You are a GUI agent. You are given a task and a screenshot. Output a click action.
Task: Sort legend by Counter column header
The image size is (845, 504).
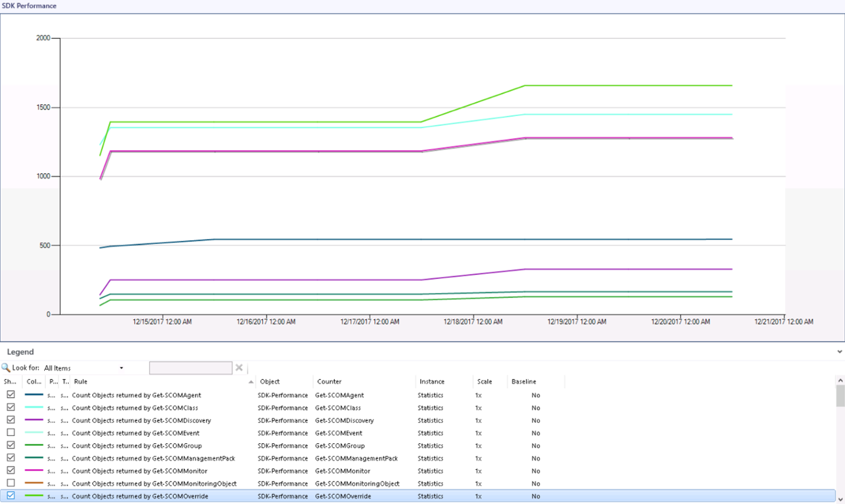coord(329,381)
